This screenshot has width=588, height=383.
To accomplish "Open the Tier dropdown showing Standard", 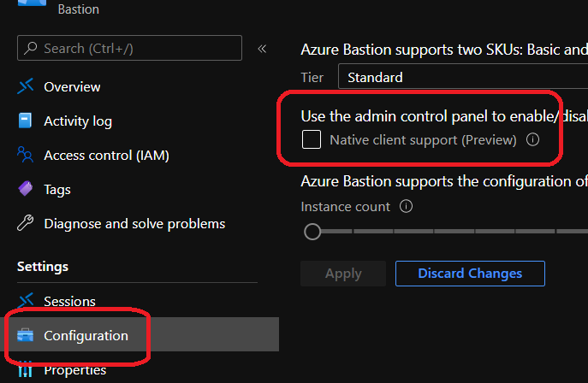I will pos(462,77).
